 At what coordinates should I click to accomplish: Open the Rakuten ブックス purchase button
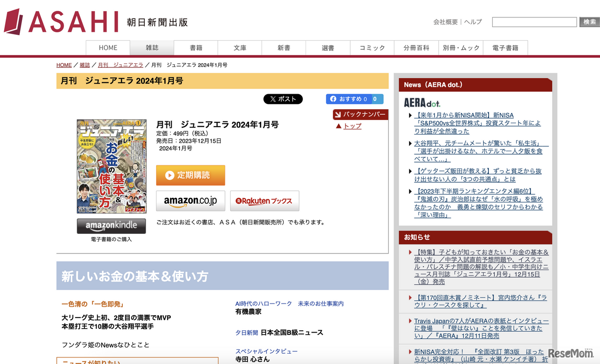(x=264, y=201)
